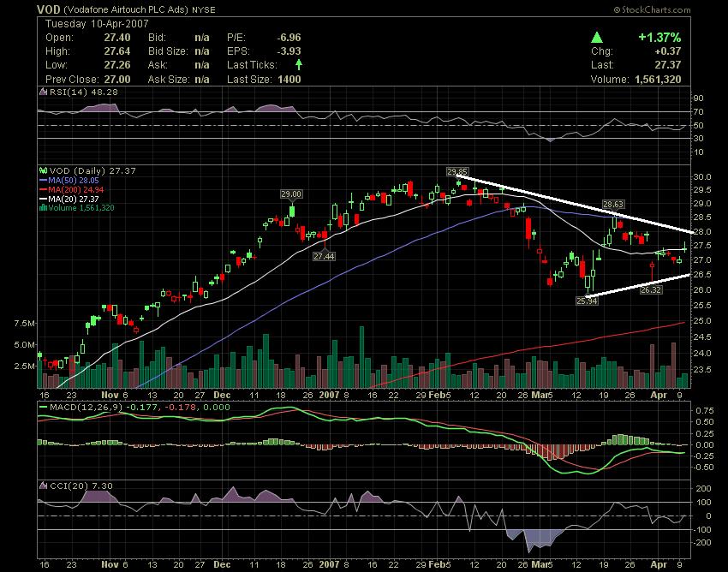Image resolution: width=728 pixels, height=572 pixels.
Task: Click the volume bars icon in the legend
Action: pyautogui.click(x=43, y=208)
